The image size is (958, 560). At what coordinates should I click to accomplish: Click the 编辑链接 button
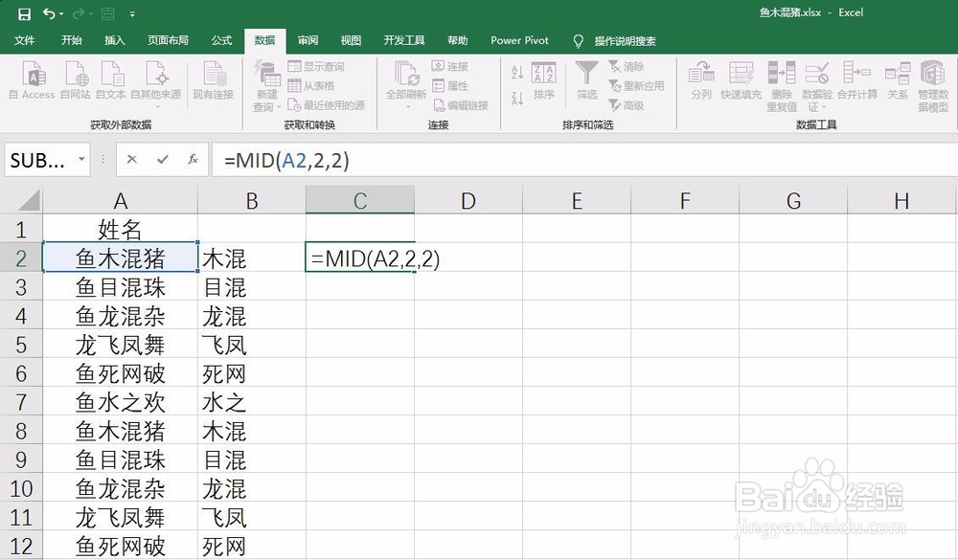click(460, 105)
